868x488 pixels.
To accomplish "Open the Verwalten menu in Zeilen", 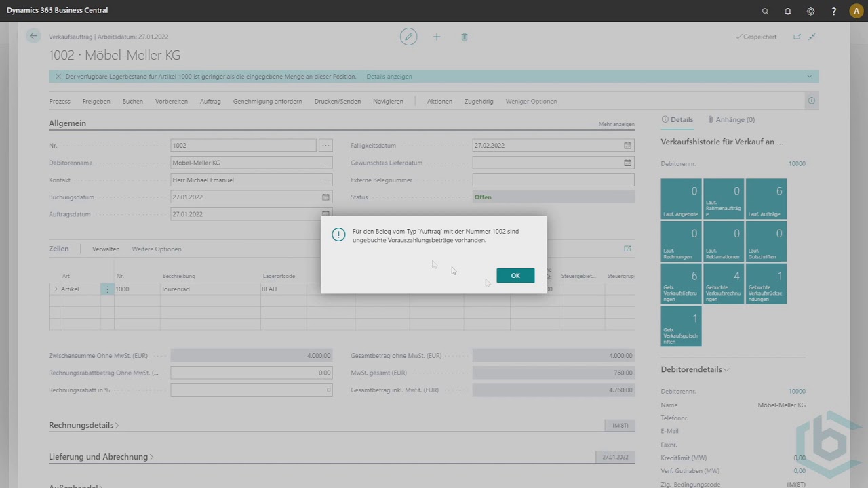I will point(106,249).
